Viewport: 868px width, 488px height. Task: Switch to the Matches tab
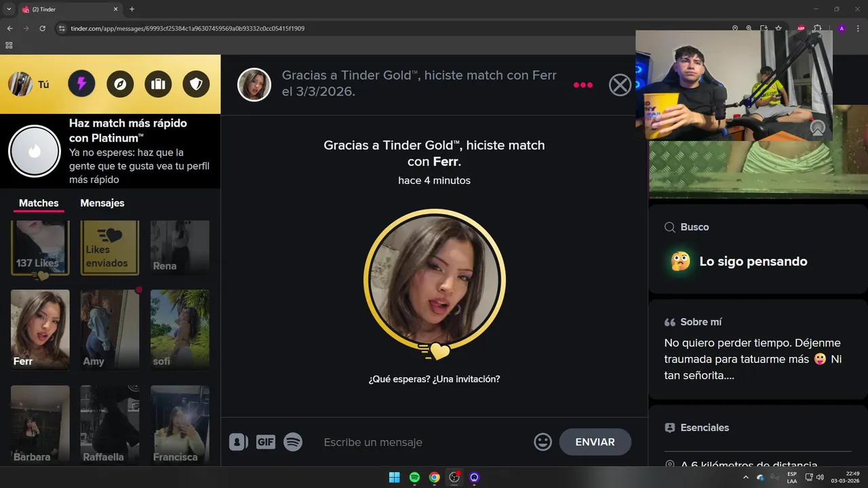pyautogui.click(x=39, y=203)
